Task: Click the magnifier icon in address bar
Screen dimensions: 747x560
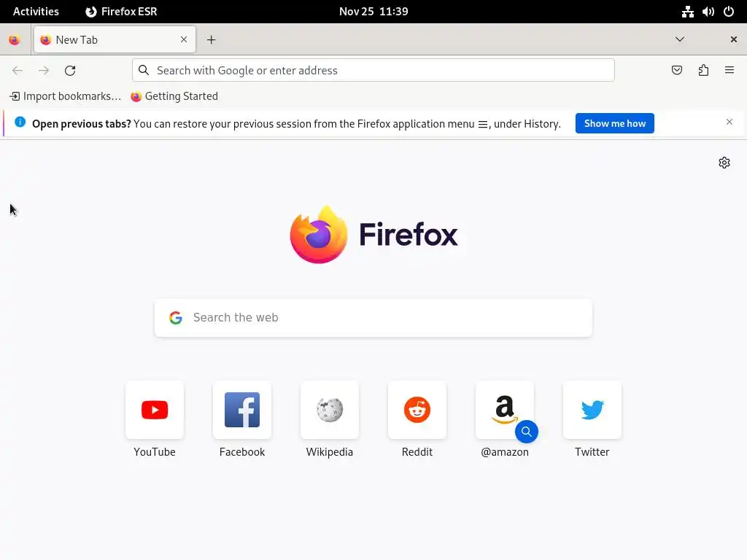Action: (x=144, y=70)
